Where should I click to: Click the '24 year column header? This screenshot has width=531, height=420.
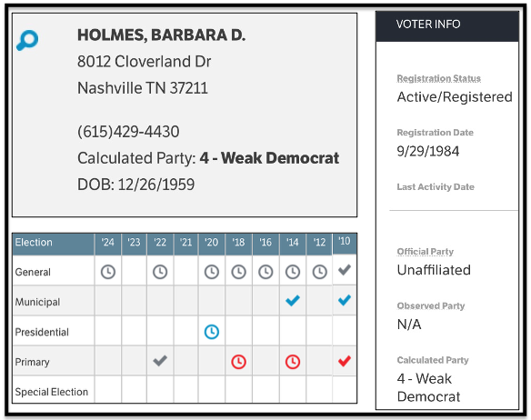[x=108, y=243]
